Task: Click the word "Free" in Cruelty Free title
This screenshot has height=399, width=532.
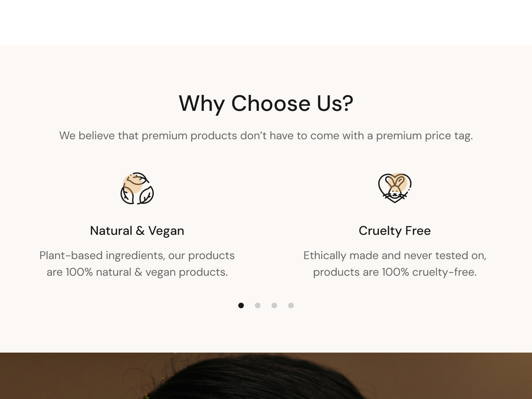Action: pos(418,231)
